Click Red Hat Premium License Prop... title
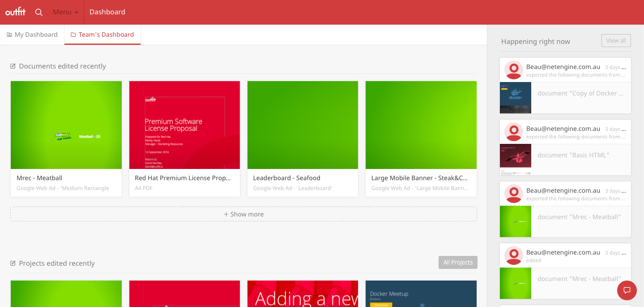The height and width of the screenshot is (307, 644). click(x=183, y=178)
